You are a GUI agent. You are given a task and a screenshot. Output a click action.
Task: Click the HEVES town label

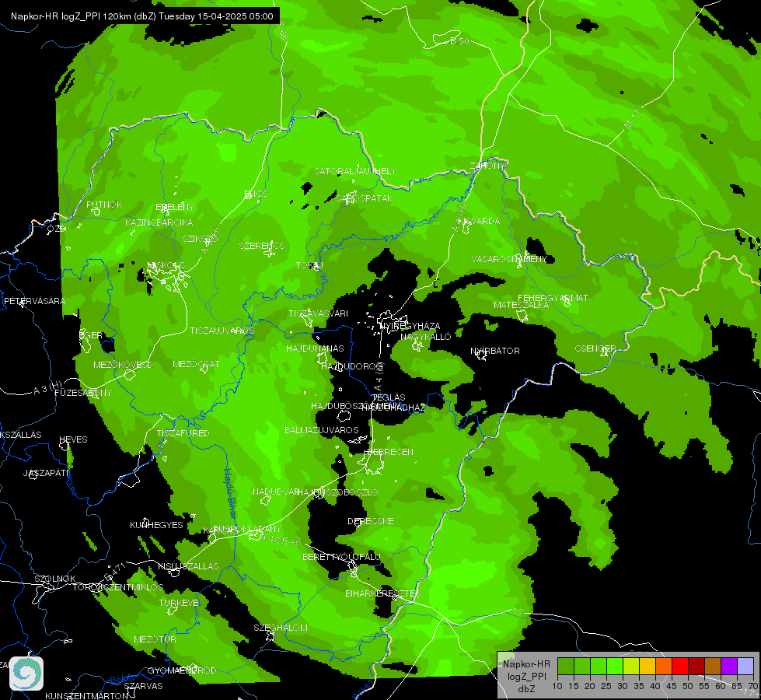73,439
